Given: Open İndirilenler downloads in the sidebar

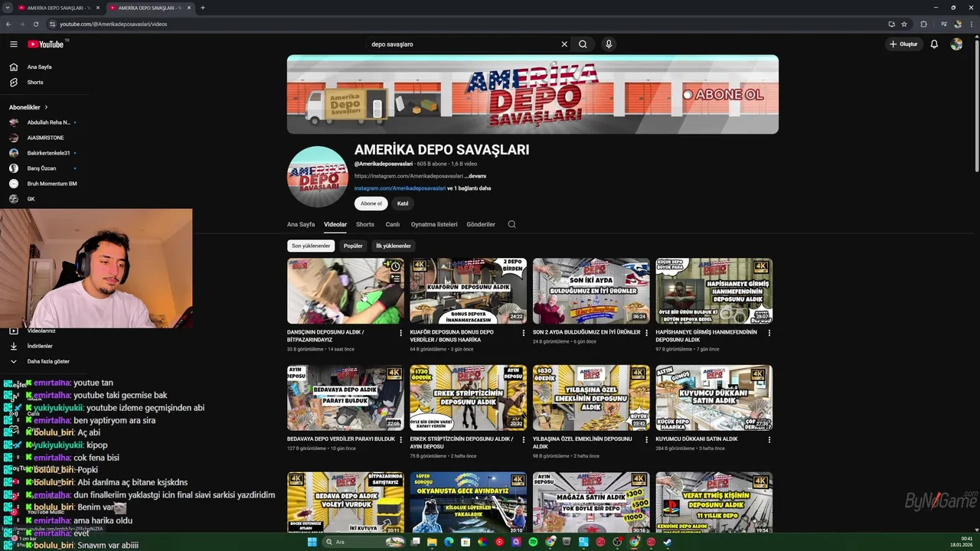Looking at the screenshot, I should coord(40,346).
